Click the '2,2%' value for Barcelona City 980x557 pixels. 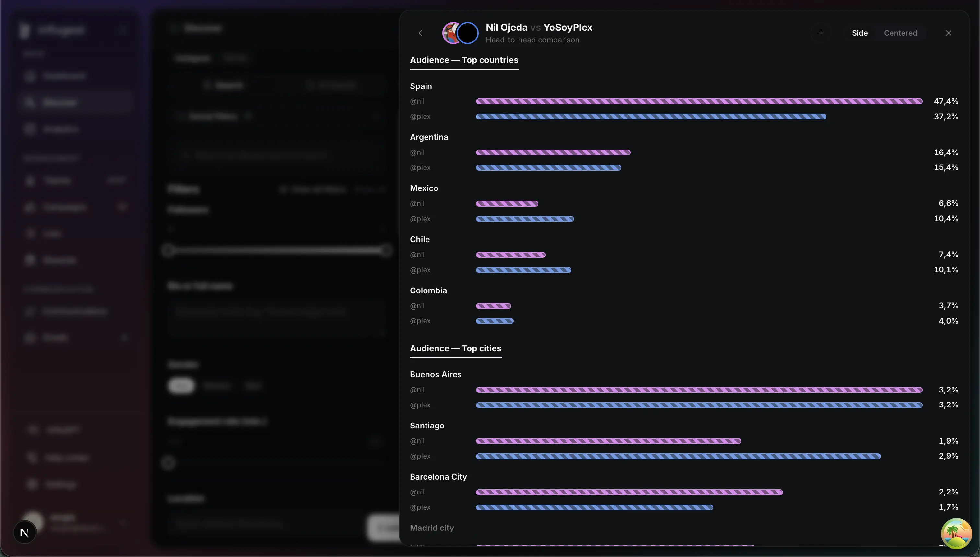[x=949, y=492]
